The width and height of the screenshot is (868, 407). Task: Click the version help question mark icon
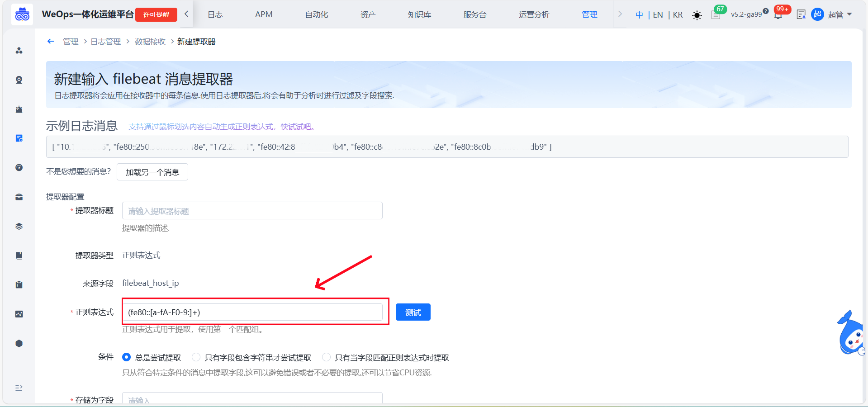point(766,11)
